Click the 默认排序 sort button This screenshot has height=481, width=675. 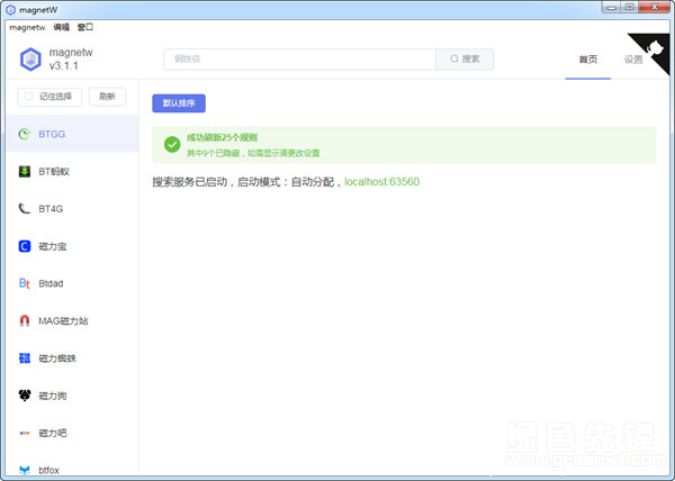coord(179,103)
